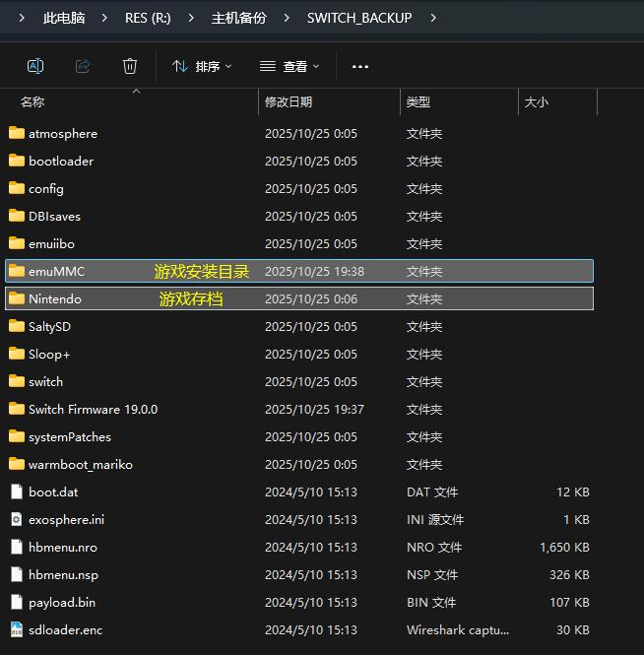The image size is (644, 655).
Task: Open the 排序 sort dropdown
Action: coord(202,66)
